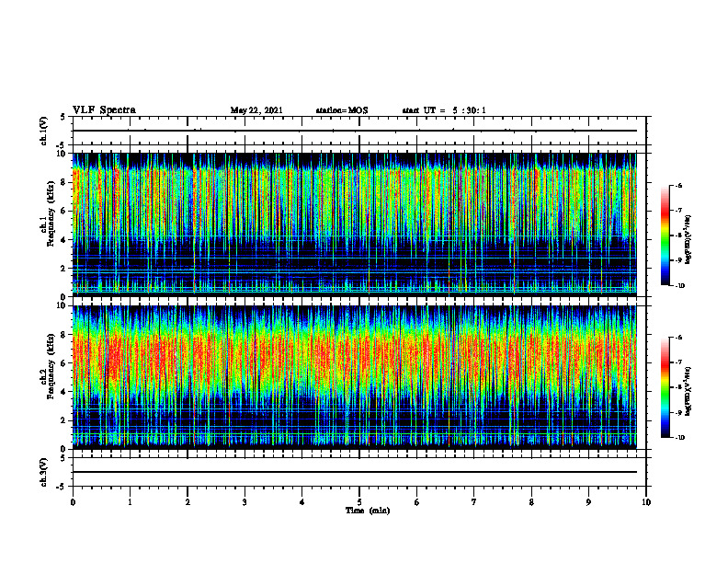Click the "4" tick label on ch.2 frequency axis

pos(63,392)
